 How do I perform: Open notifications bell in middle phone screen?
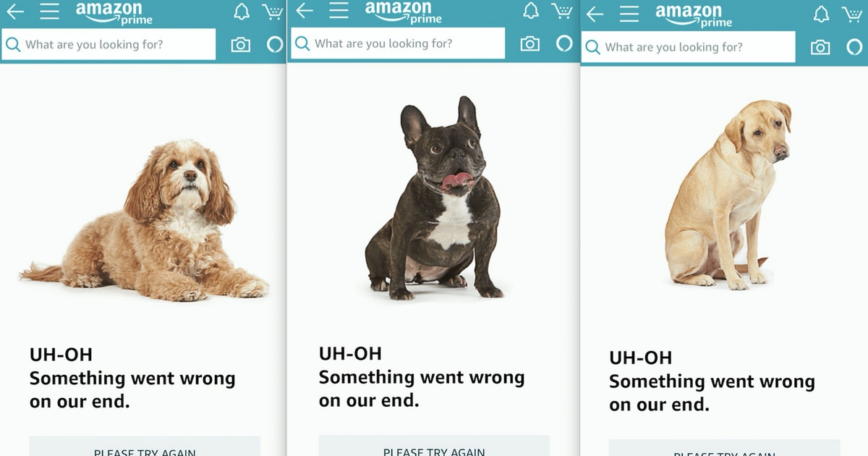[531, 11]
